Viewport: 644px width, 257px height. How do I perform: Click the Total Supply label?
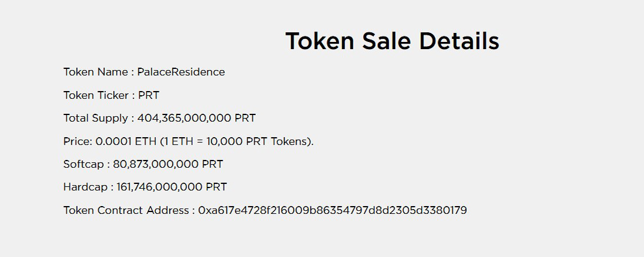click(96, 118)
